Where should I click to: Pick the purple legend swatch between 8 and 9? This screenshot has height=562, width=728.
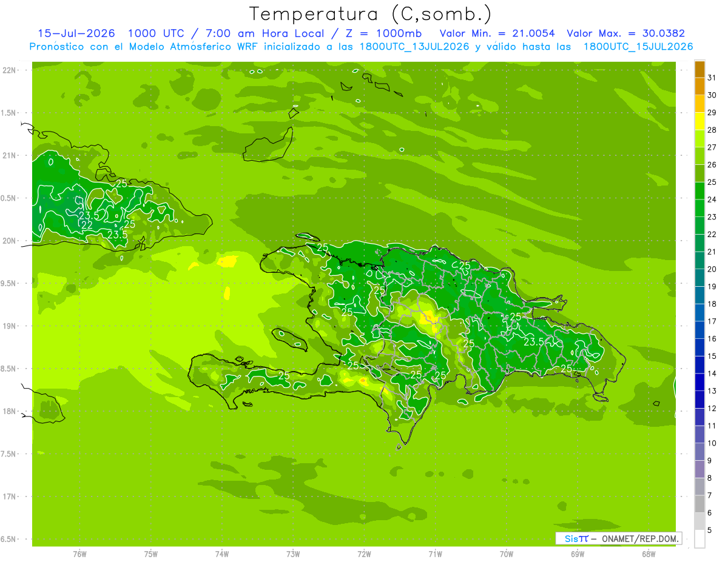click(699, 469)
